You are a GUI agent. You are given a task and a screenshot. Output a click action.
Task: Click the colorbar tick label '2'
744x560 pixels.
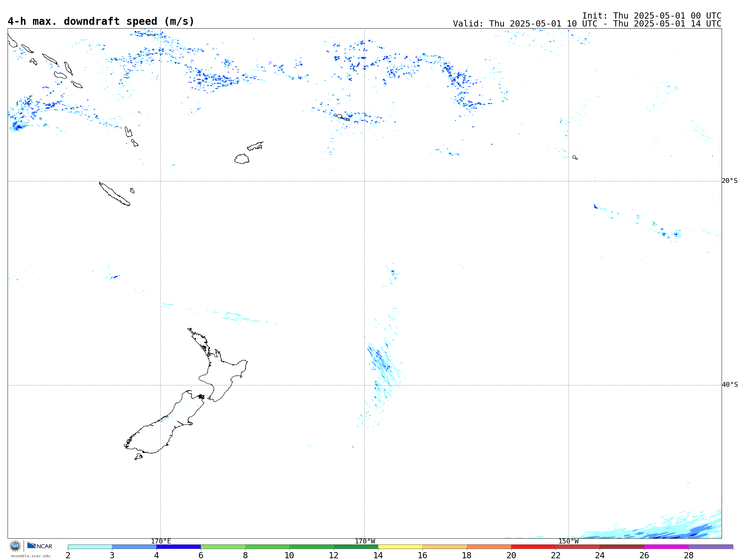68,556
